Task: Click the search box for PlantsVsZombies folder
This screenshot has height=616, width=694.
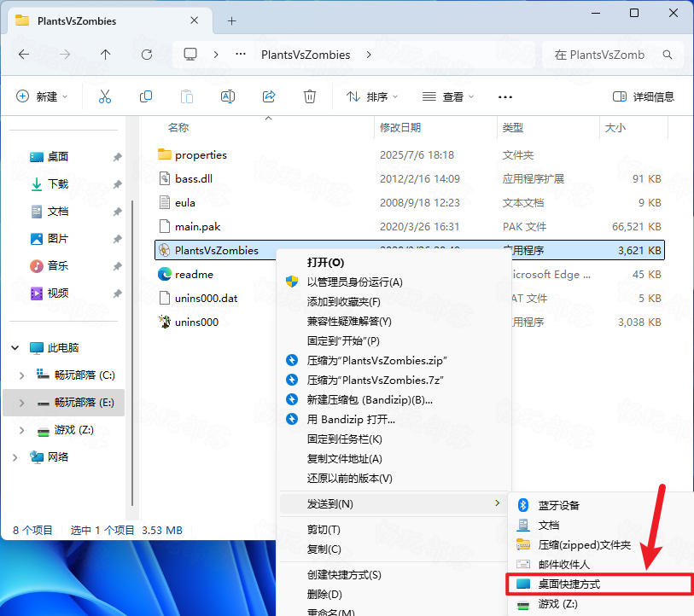Action: (613, 55)
